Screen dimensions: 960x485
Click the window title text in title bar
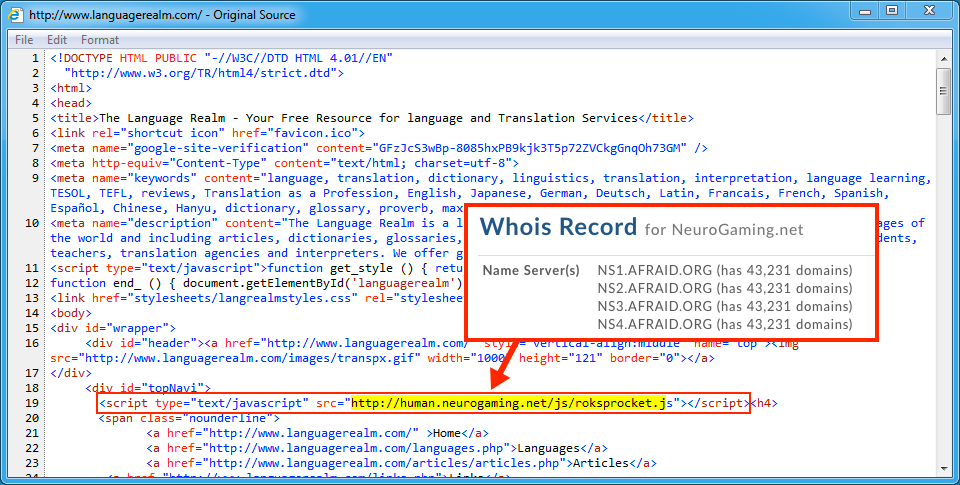(162, 15)
